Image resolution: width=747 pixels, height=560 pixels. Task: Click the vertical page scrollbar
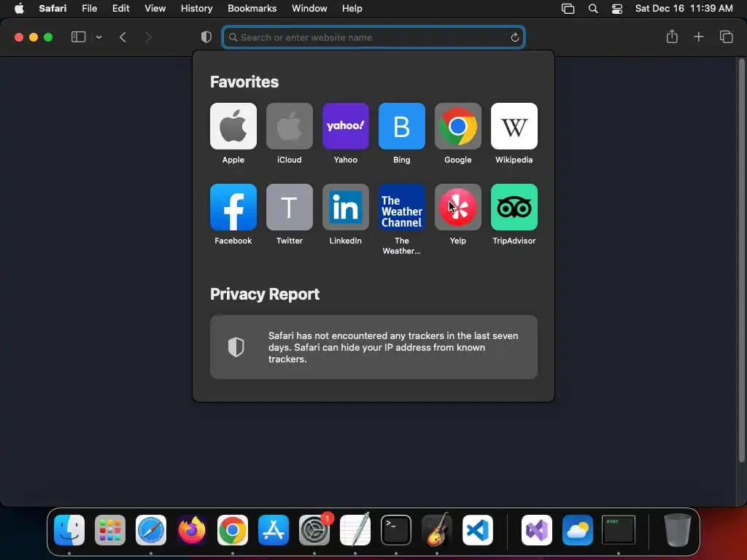click(x=741, y=260)
